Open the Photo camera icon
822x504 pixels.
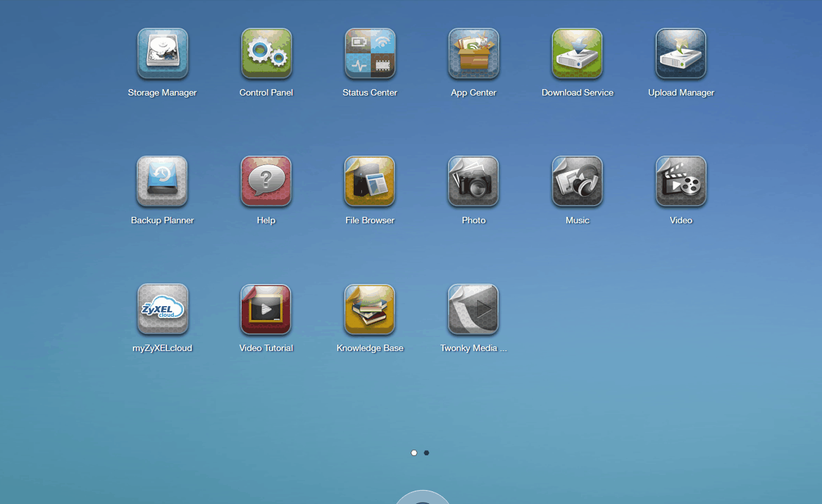coord(473,181)
